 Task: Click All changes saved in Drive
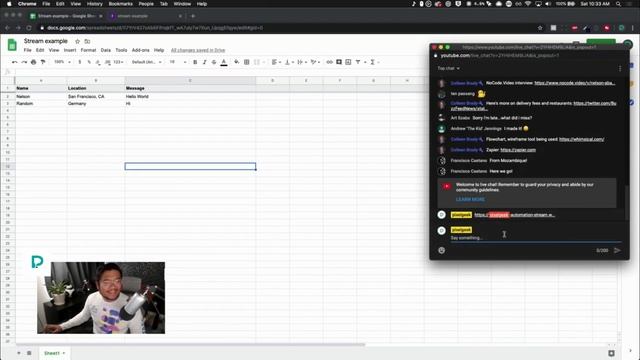(198, 50)
